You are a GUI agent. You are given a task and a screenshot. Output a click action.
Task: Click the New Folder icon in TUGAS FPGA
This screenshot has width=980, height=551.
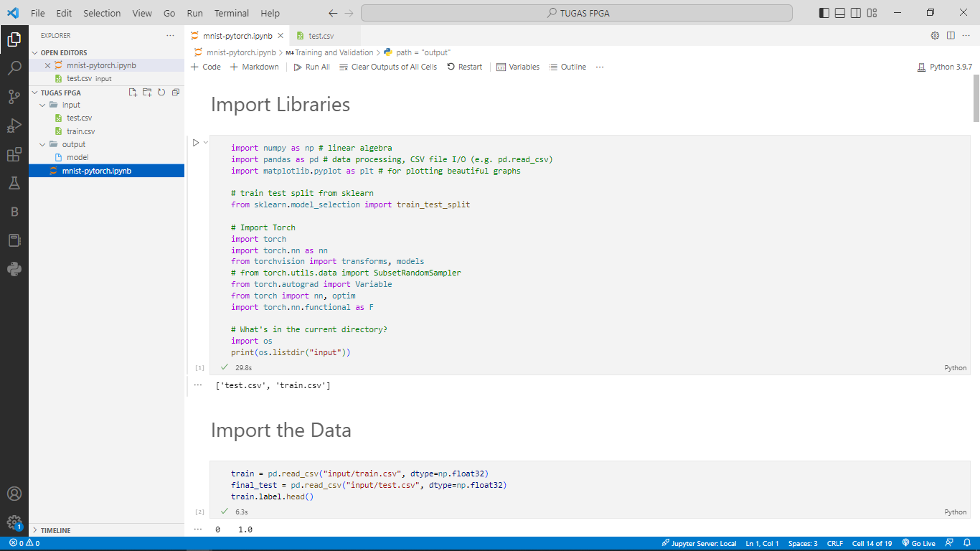point(147,93)
